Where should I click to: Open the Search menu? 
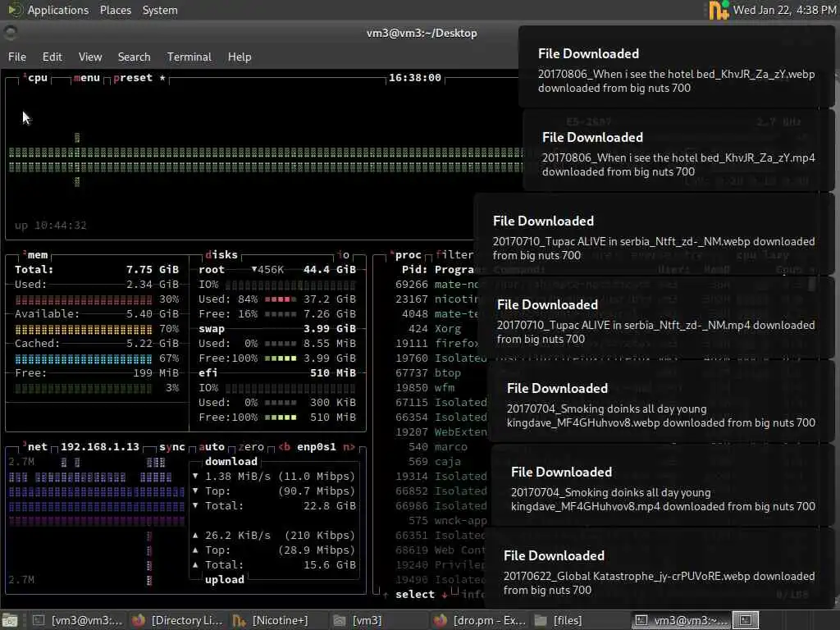tap(134, 57)
